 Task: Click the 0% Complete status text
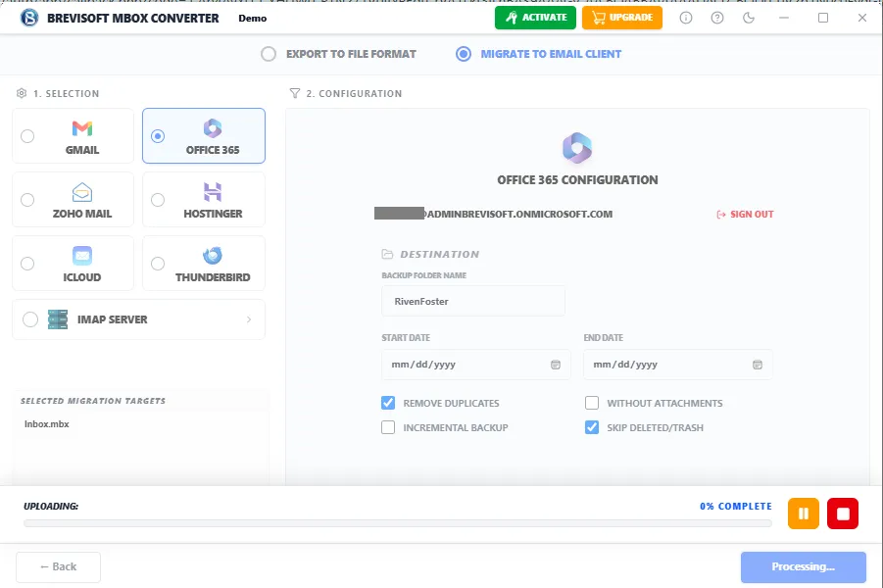tap(735, 507)
